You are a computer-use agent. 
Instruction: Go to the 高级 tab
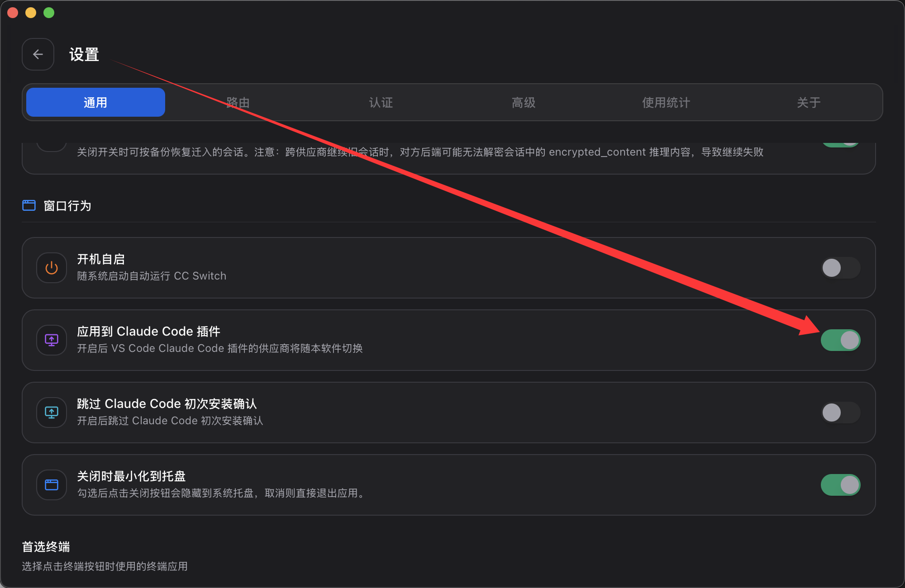click(524, 102)
